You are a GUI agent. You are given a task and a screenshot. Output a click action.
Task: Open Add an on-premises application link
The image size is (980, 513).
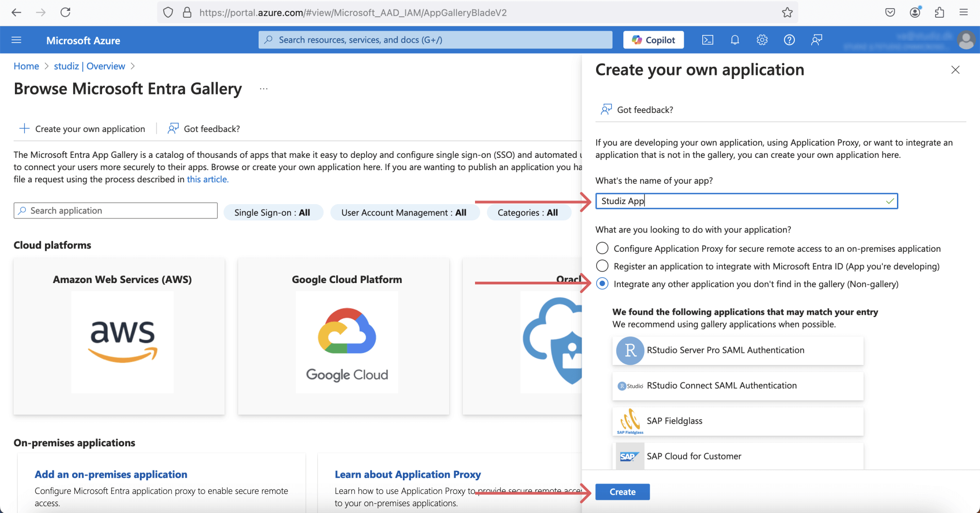coord(111,474)
